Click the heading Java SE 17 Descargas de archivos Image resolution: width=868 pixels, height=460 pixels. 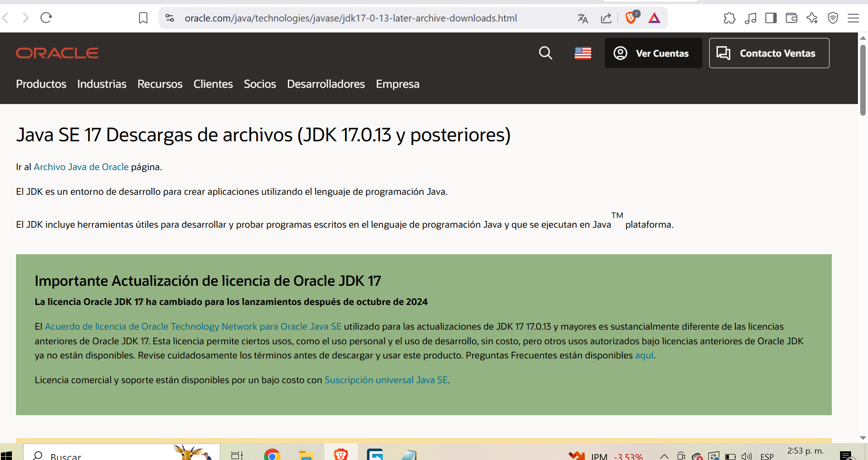pos(263,135)
